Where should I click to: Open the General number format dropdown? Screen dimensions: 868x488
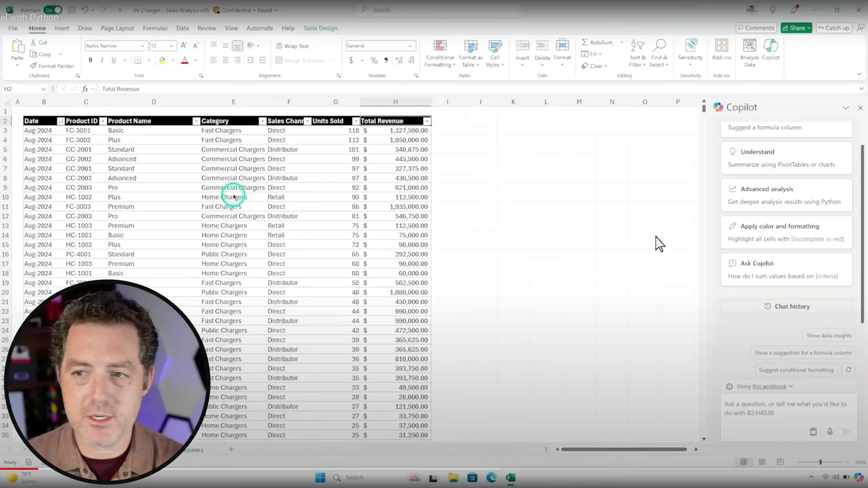point(410,46)
